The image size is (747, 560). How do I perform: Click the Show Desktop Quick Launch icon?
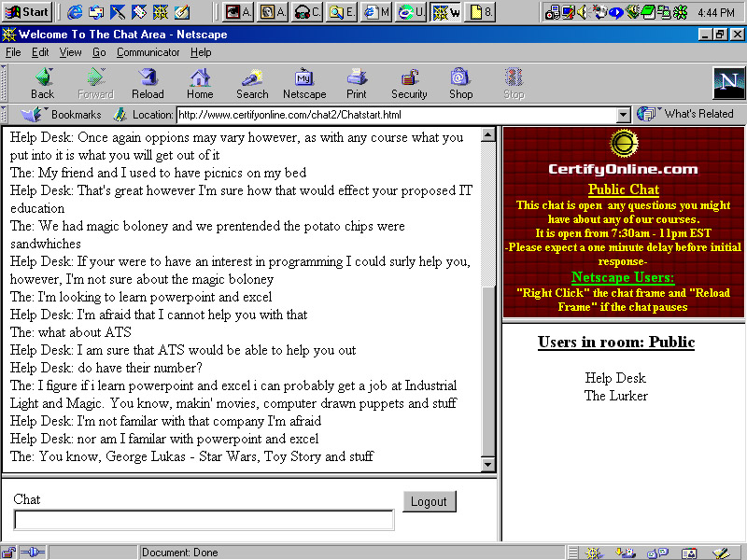(x=181, y=12)
